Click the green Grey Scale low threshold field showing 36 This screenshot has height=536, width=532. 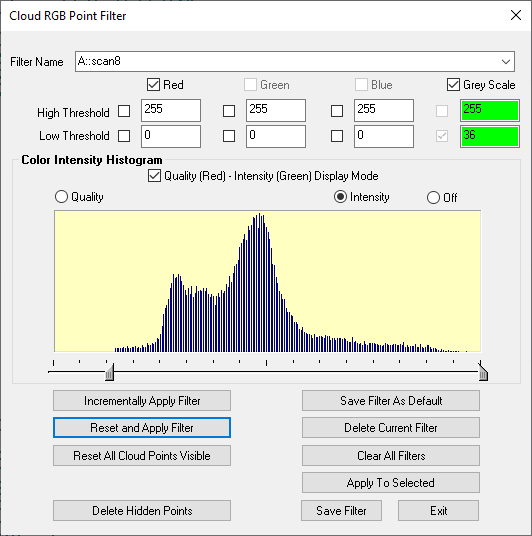point(490,136)
